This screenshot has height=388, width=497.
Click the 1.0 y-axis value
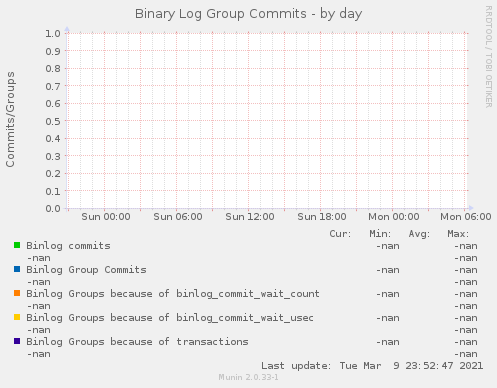point(53,33)
